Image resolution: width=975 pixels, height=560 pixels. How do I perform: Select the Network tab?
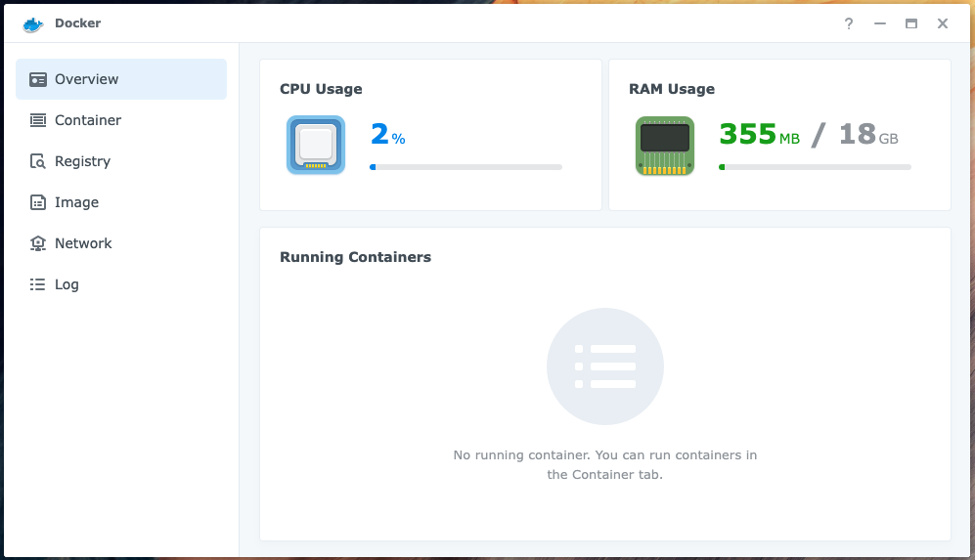(x=83, y=243)
